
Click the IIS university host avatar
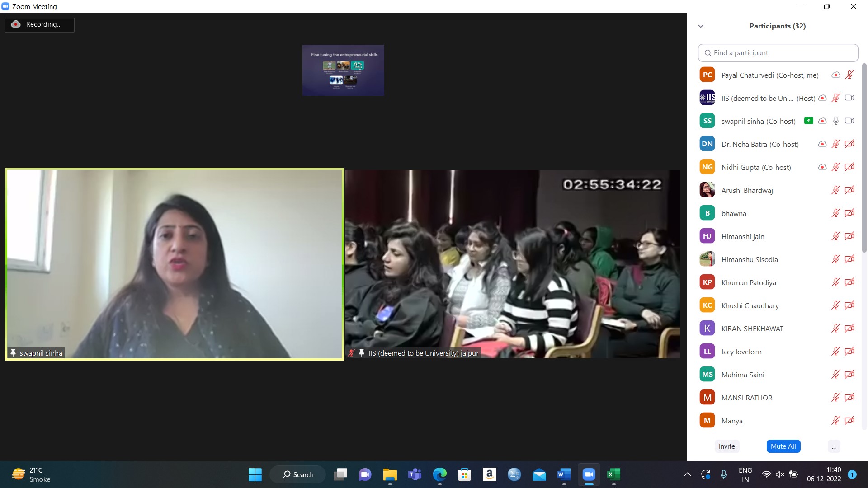pyautogui.click(x=707, y=98)
